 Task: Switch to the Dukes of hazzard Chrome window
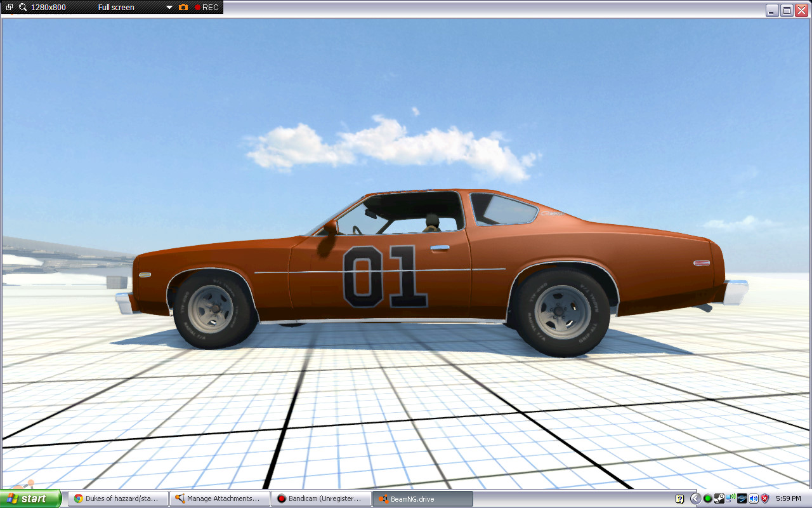tap(119, 498)
